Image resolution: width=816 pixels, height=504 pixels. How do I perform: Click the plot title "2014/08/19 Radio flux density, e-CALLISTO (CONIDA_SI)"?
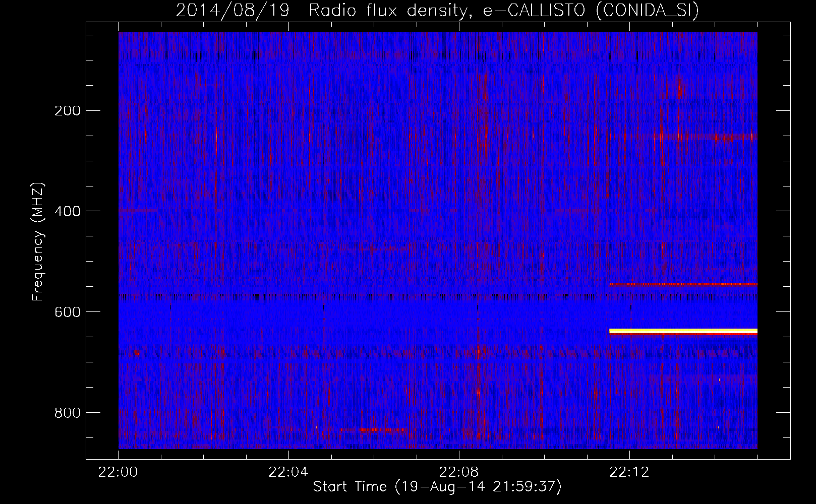437,10
